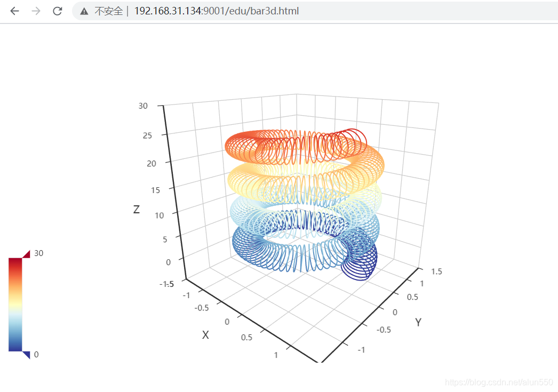This screenshot has width=558, height=392.
Task: Click the Z axis tick label 5
Action: (x=165, y=239)
